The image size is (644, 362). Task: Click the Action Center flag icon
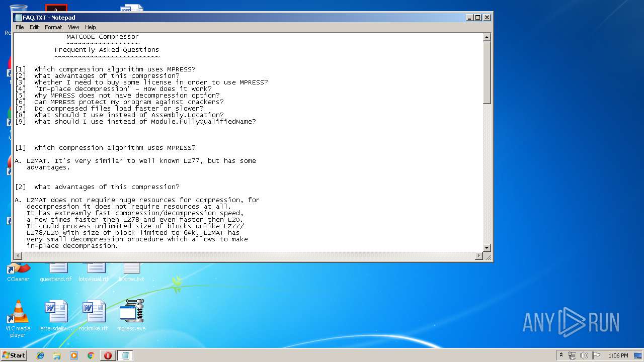click(596, 355)
